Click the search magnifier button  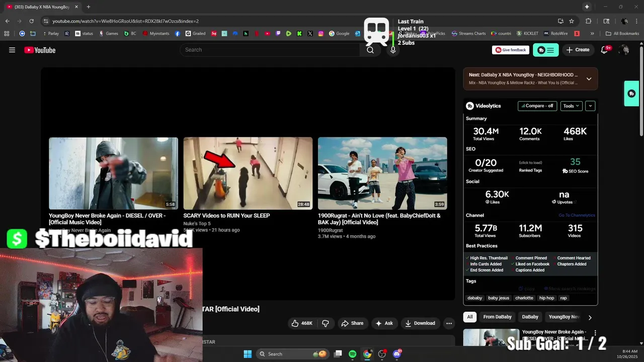pos(370,50)
